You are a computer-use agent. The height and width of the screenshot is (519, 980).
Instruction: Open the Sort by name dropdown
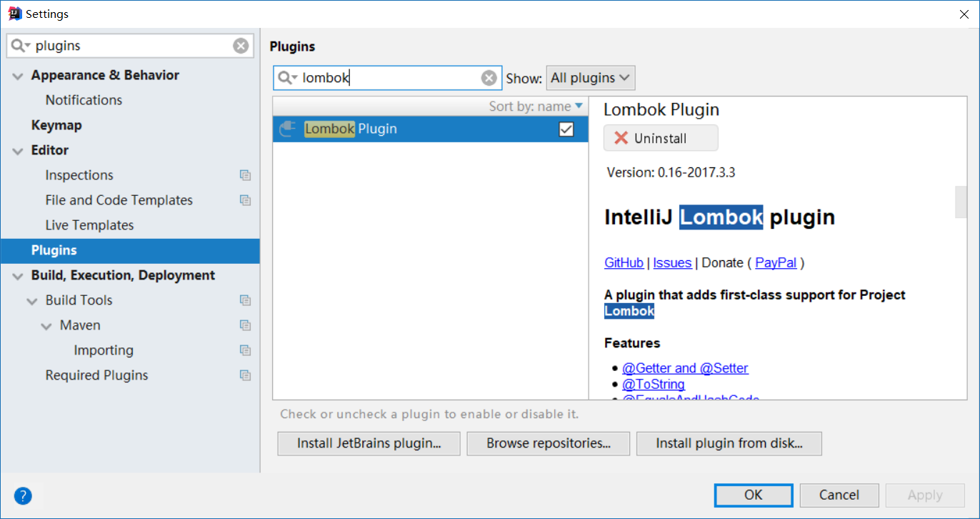click(x=536, y=107)
